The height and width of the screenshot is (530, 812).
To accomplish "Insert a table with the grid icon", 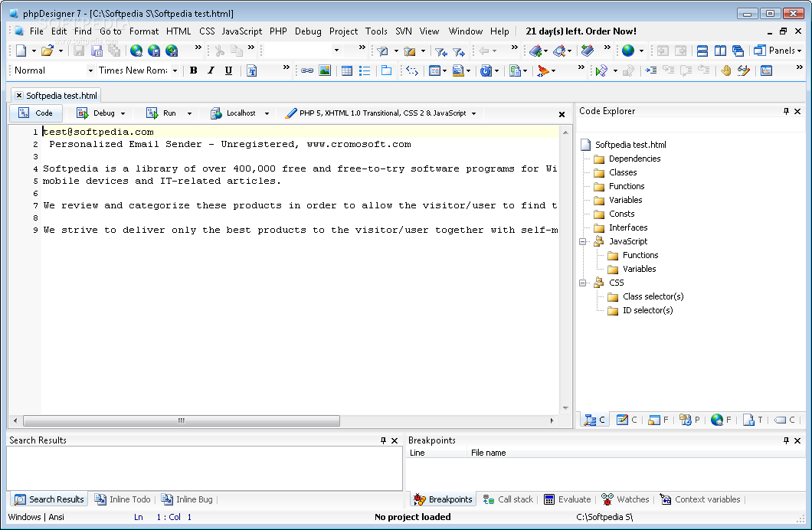I will [x=347, y=70].
